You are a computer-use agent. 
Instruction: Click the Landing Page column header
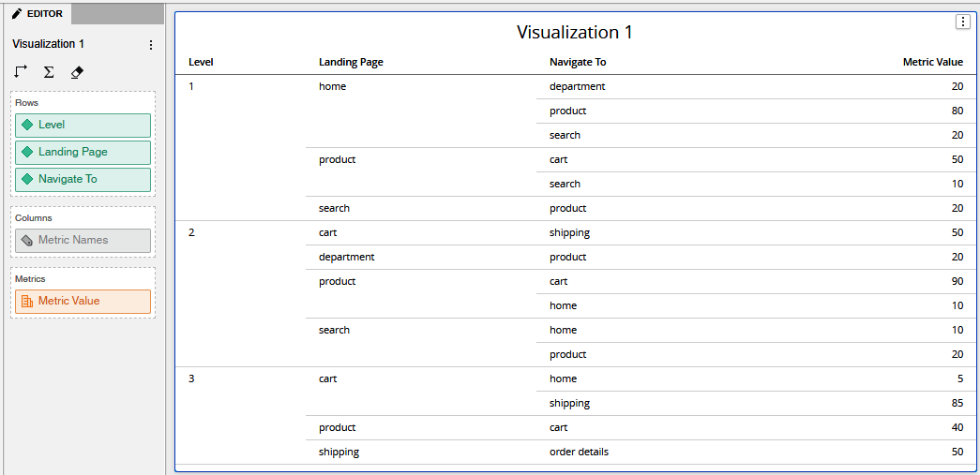351,63
